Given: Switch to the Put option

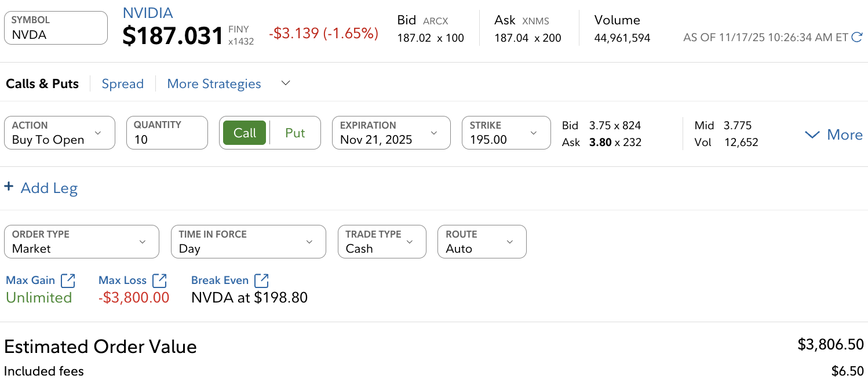Looking at the screenshot, I should coord(295,133).
